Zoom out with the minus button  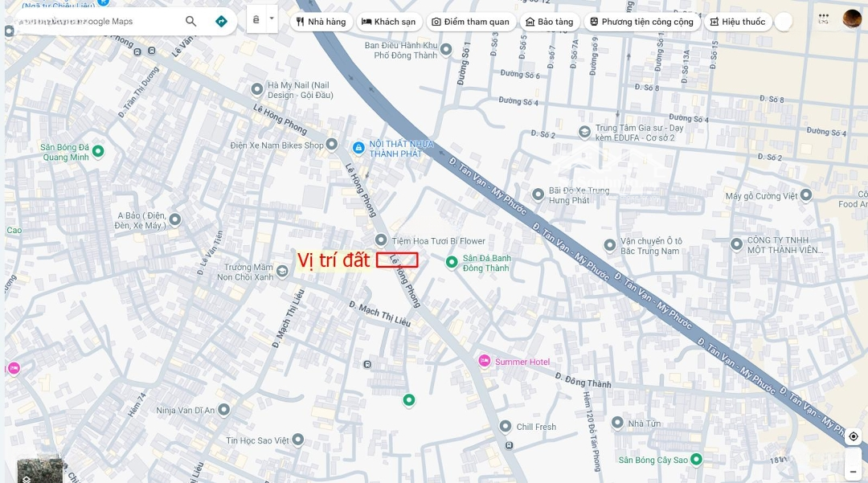click(x=854, y=472)
